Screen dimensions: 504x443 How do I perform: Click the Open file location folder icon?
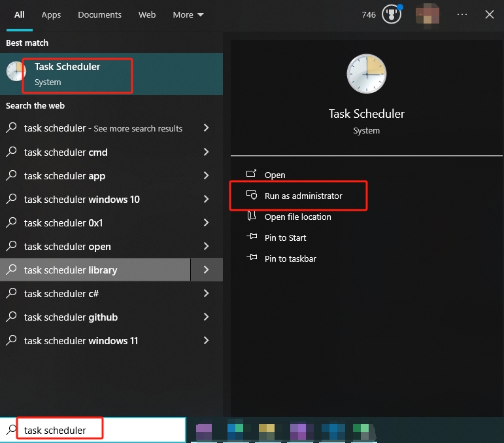tap(252, 216)
